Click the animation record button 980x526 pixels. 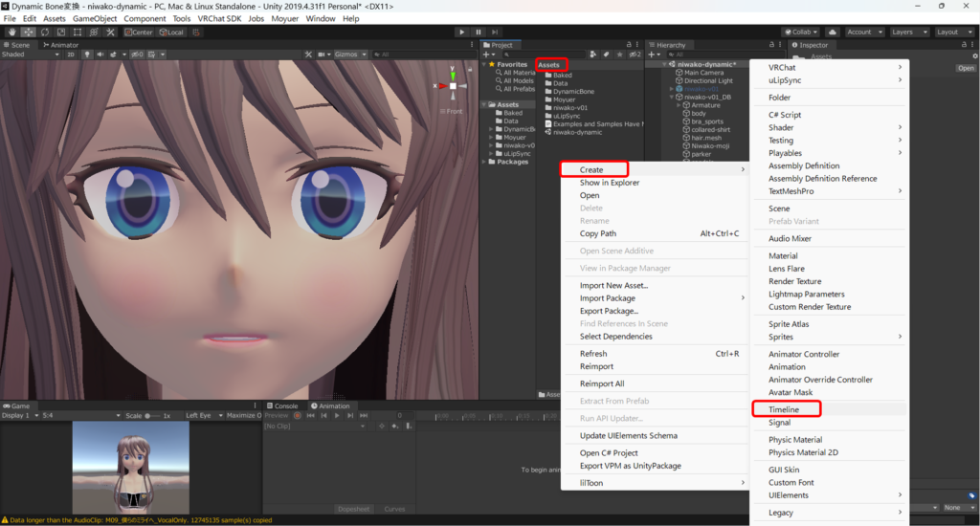pyautogui.click(x=297, y=416)
